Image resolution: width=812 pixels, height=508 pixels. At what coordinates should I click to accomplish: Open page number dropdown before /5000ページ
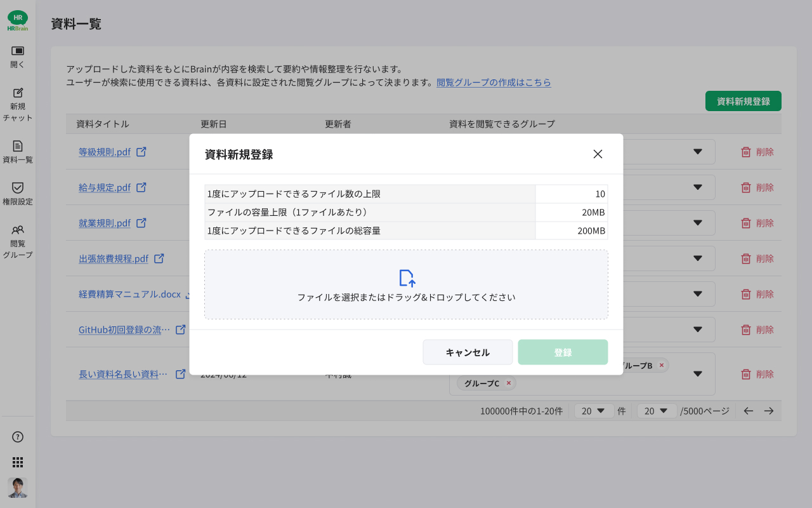[x=657, y=411]
